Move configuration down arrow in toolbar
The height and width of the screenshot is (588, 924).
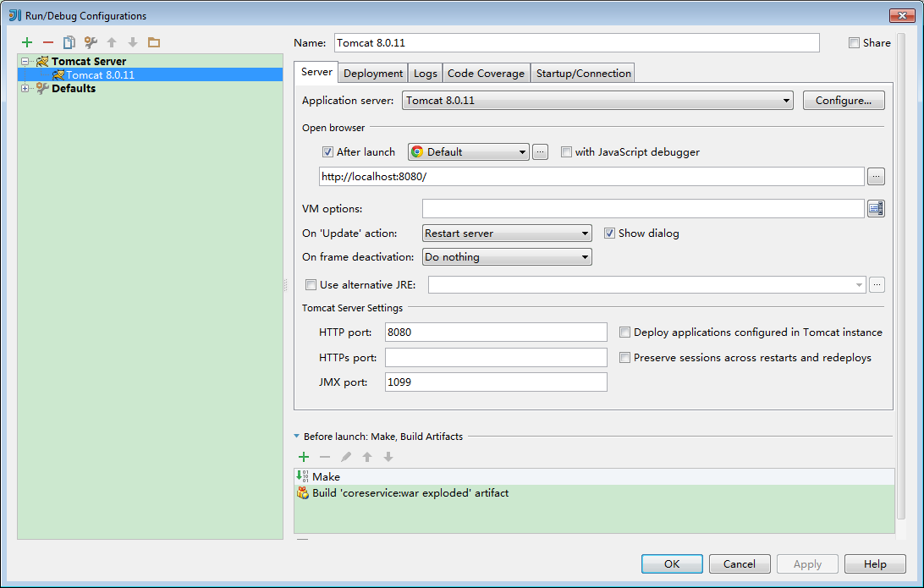click(133, 42)
